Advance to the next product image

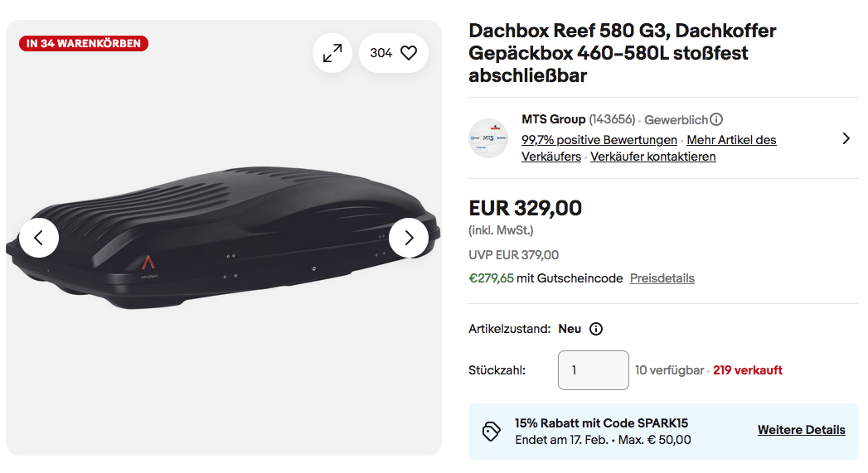tap(409, 238)
